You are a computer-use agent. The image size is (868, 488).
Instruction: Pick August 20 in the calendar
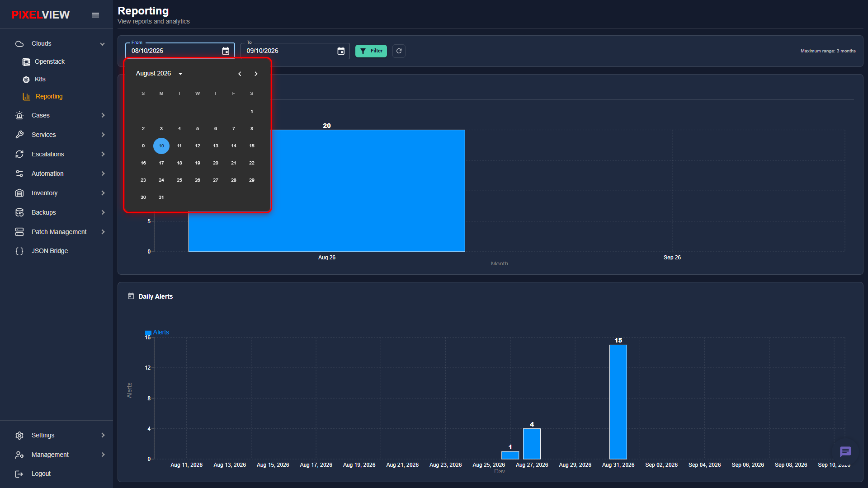pyautogui.click(x=216, y=163)
